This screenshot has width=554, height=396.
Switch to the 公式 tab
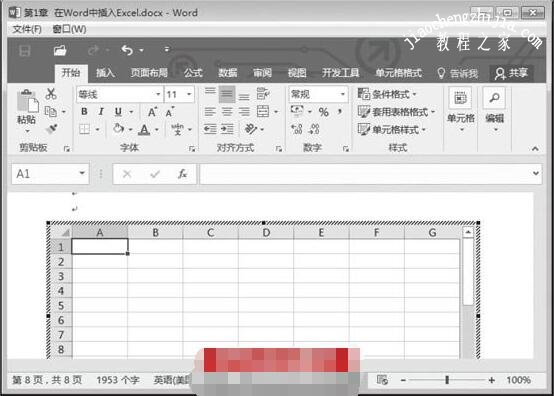tap(193, 73)
